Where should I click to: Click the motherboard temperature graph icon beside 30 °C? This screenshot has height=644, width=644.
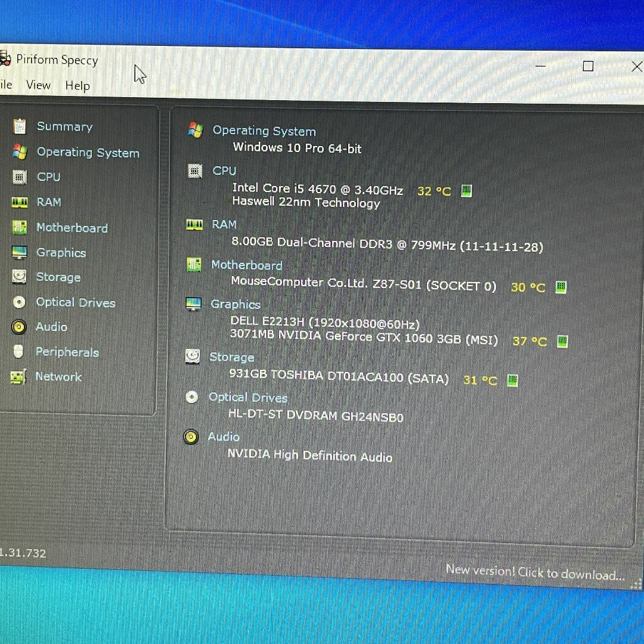[x=561, y=287]
